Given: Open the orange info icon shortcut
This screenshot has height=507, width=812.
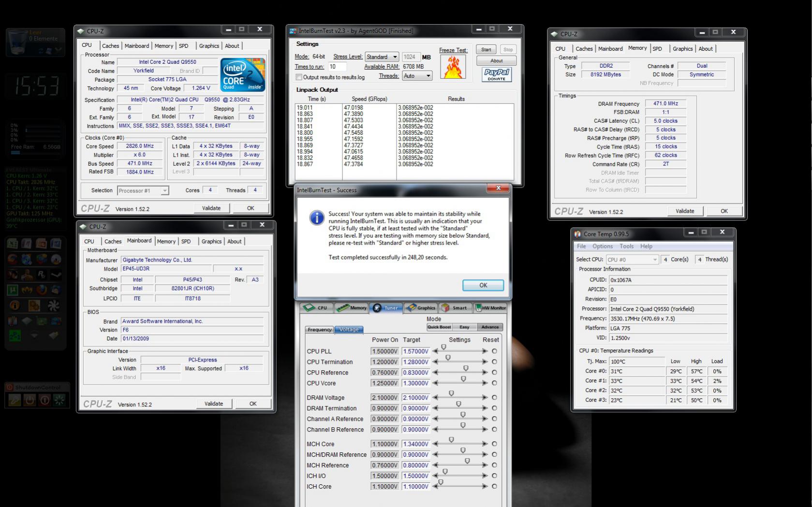Looking at the screenshot, I should [x=15, y=305].
